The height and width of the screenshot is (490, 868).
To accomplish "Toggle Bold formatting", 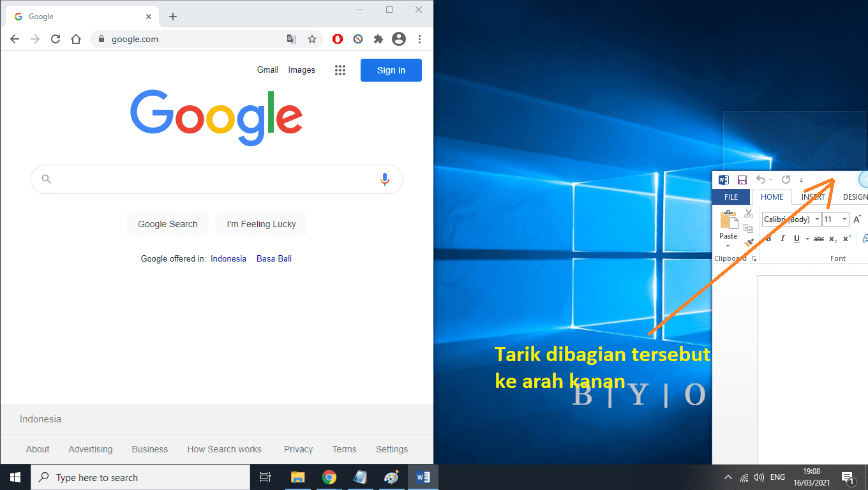I will tap(768, 239).
